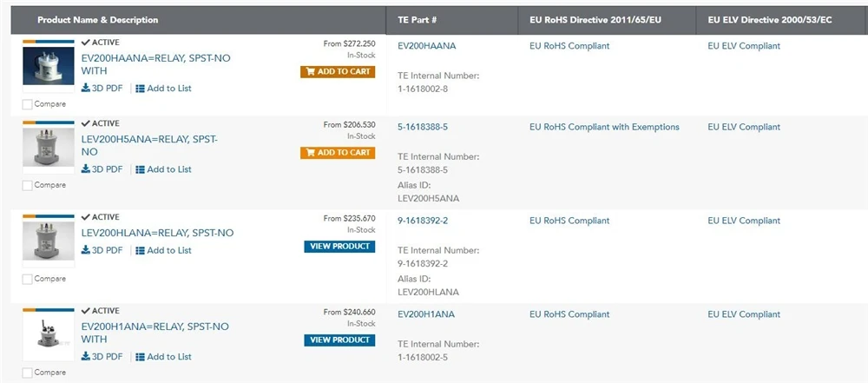Tick Compare checkbox for LEV200H5ANA
Screen dimensions: 868x383
point(28,185)
